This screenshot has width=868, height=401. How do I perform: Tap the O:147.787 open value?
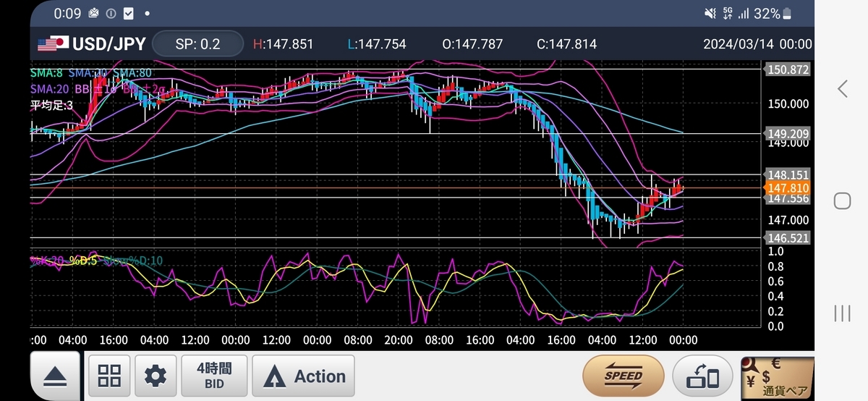click(x=472, y=44)
